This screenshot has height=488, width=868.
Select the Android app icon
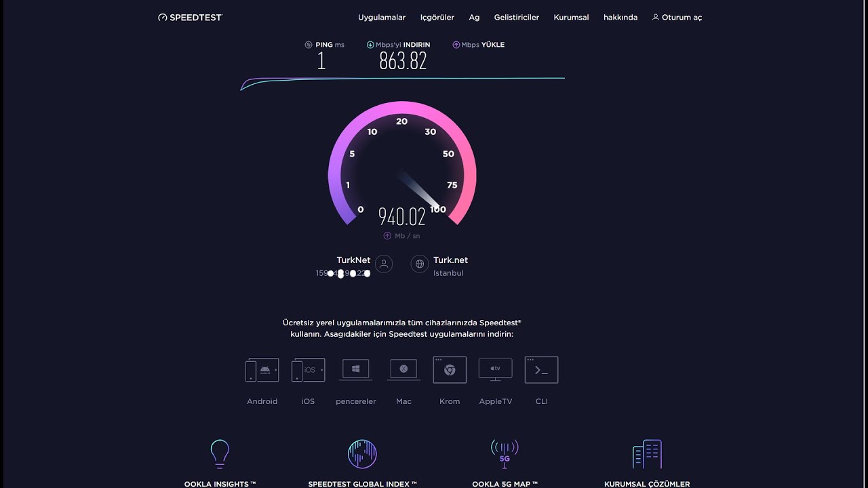[262, 370]
